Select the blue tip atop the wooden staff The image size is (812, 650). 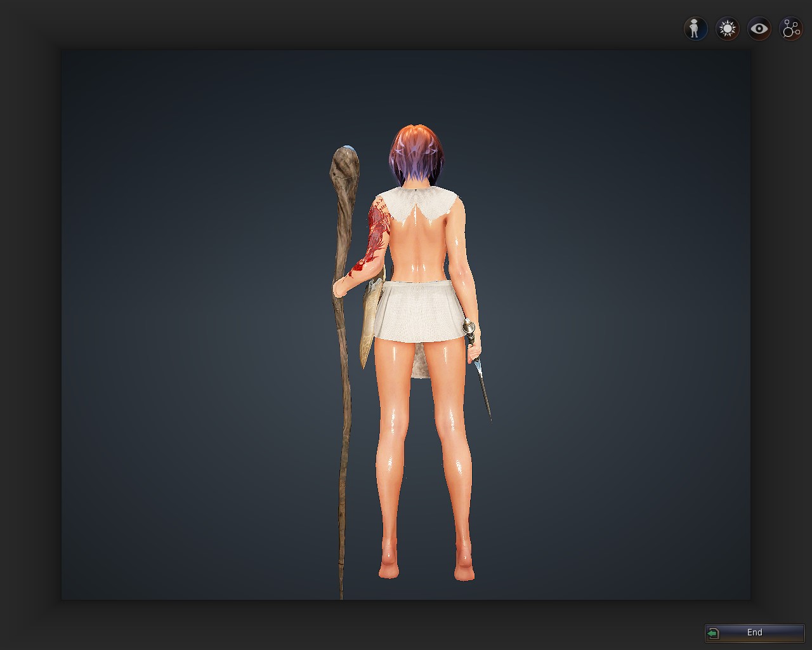[348, 149]
